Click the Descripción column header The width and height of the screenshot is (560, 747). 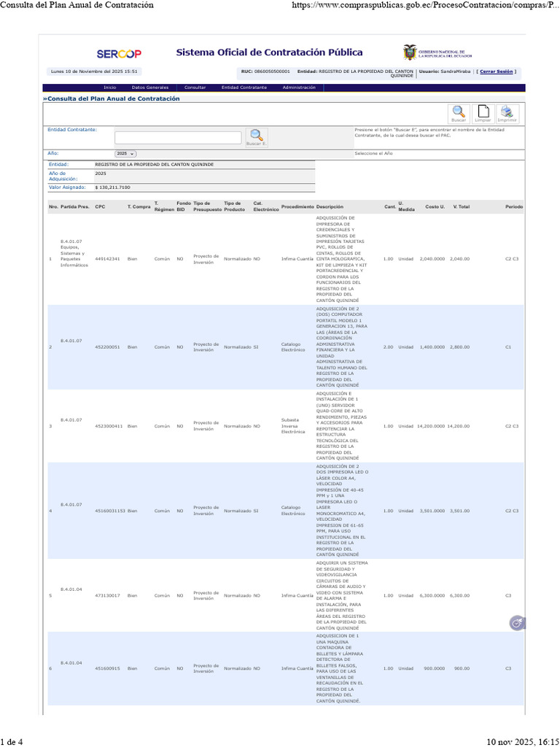(x=330, y=206)
